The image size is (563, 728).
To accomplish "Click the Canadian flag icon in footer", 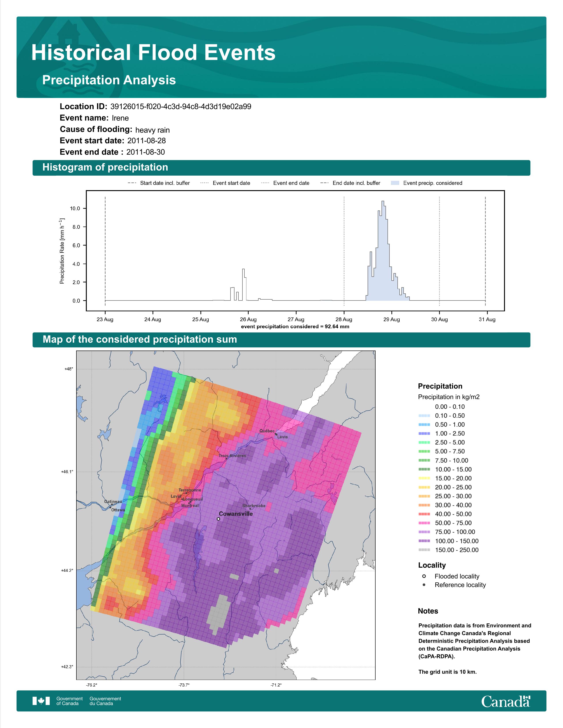I will point(41,701).
